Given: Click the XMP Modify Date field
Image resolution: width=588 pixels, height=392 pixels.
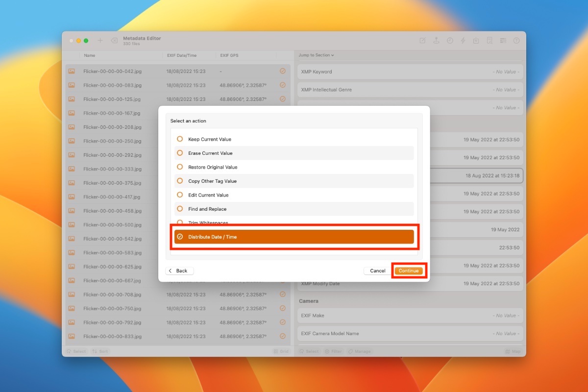Looking at the screenshot, I should 410,284.
